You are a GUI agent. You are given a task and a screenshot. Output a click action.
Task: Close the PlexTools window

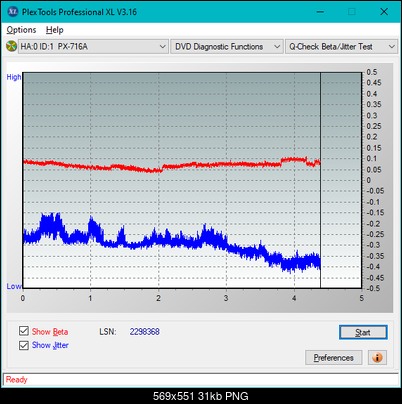coord(384,12)
